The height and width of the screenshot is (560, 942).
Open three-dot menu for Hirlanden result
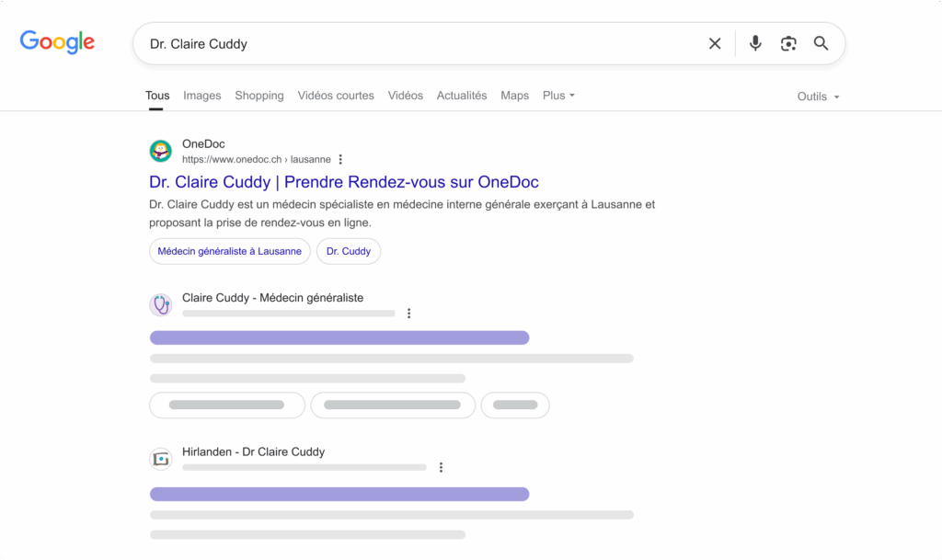tap(441, 467)
